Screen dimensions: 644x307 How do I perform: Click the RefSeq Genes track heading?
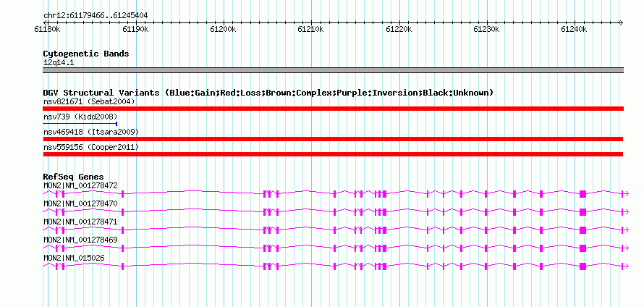(74, 177)
